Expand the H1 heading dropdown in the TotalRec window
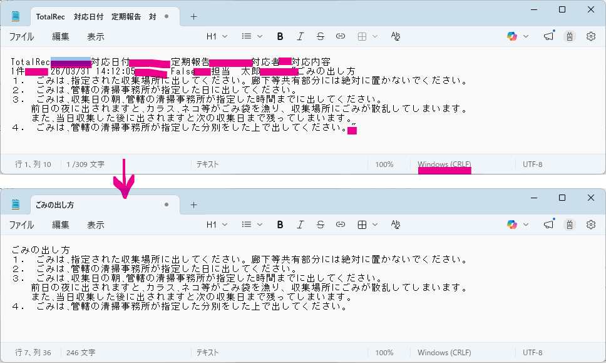This screenshot has height=364, width=606. pyautogui.click(x=216, y=36)
